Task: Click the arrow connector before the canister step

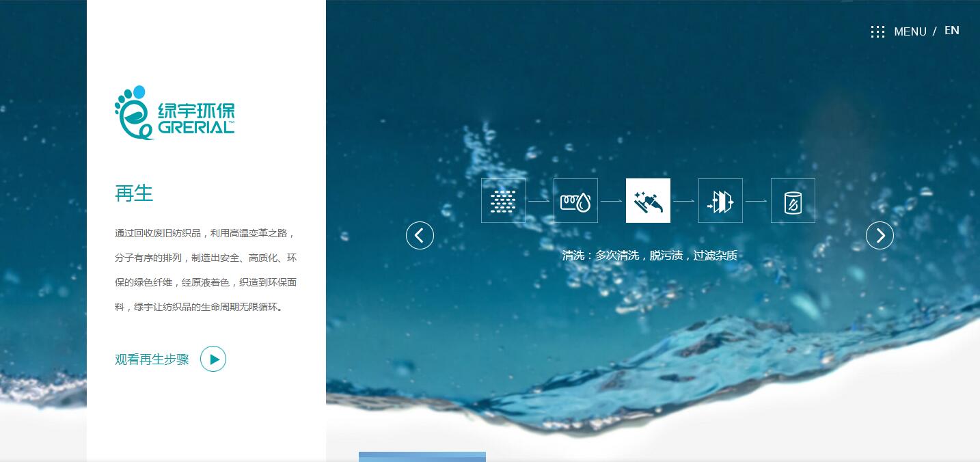Action: tap(757, 201)
